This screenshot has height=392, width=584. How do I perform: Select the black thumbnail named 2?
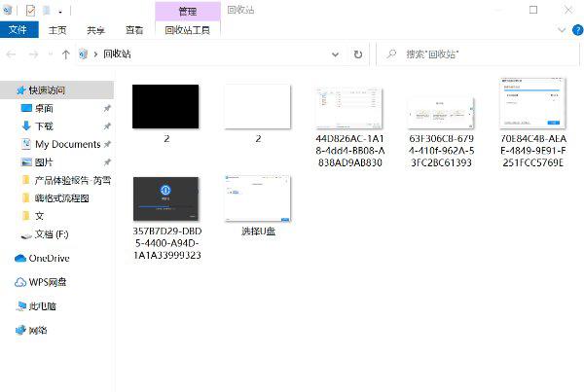click(165, 114)
